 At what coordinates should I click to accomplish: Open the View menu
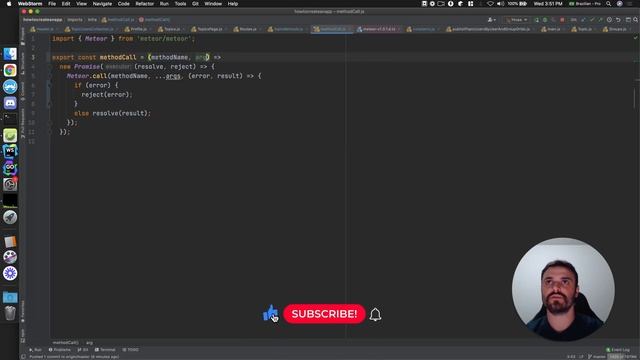[x=81, y=4]
